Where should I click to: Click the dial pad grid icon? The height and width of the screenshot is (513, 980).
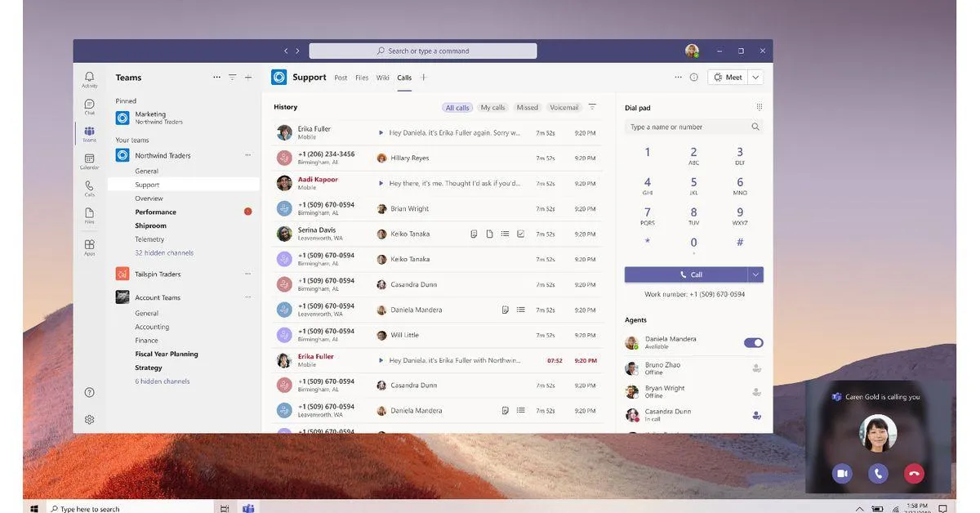click(759, 107)
